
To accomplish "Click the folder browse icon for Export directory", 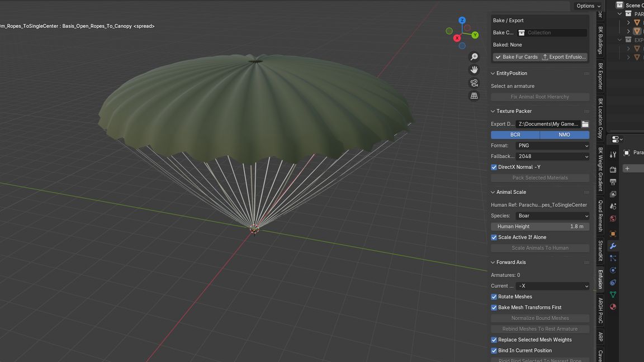I will 585,124.
